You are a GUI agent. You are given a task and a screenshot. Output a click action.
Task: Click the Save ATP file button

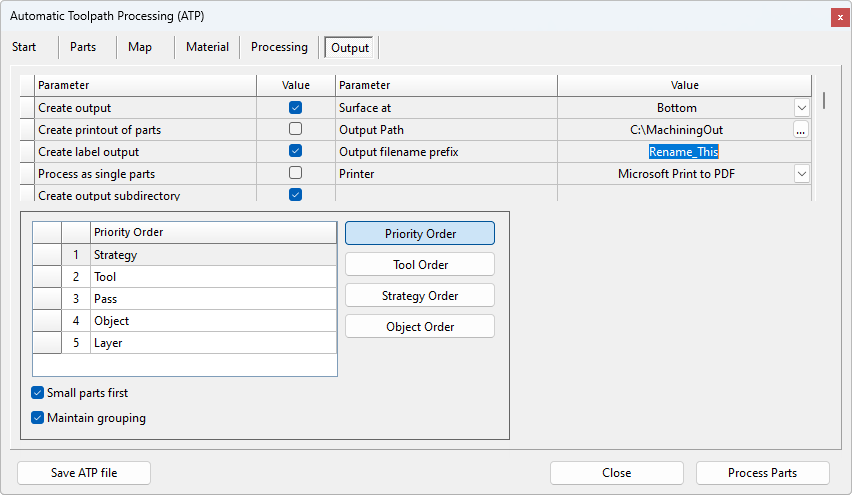tap(84, 473)
